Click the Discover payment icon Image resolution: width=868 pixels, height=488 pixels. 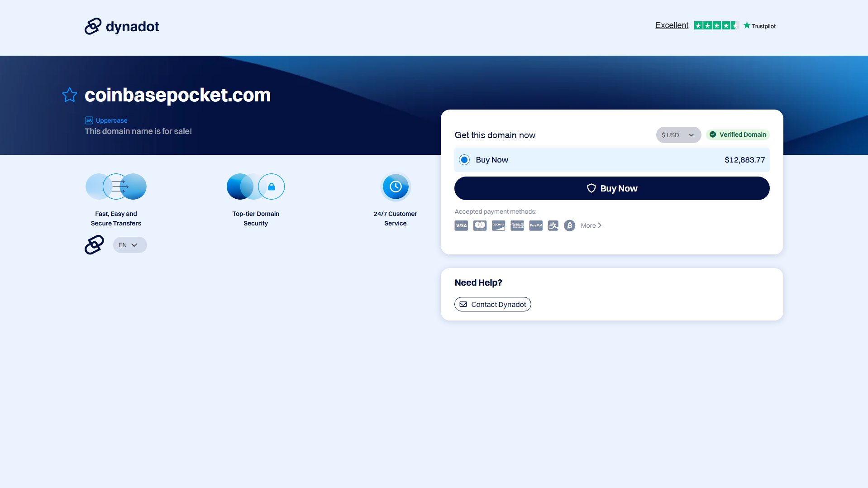[498, 225]
